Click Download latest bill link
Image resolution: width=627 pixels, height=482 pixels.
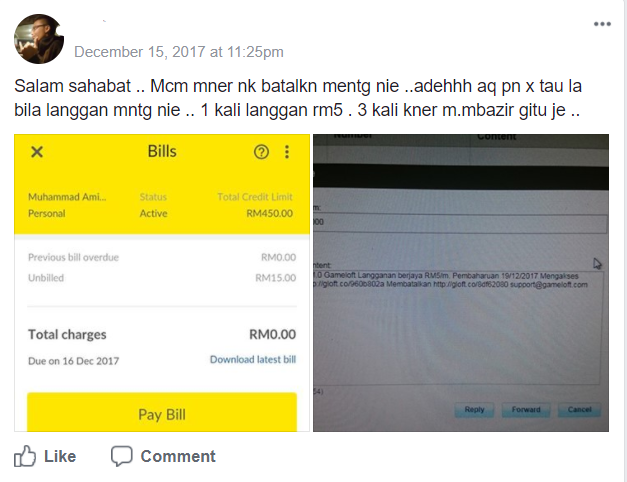pyautogui.click(x=253, y=360)
